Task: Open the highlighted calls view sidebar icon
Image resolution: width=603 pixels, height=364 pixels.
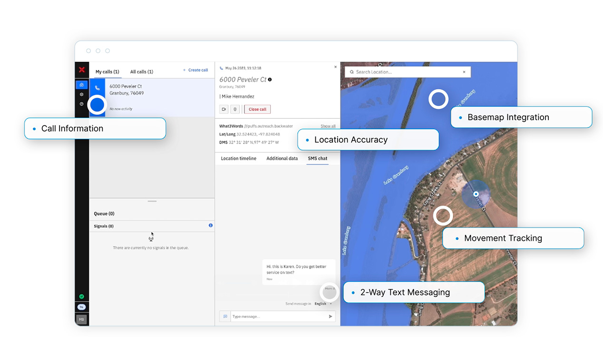Action: pos(82,85)
